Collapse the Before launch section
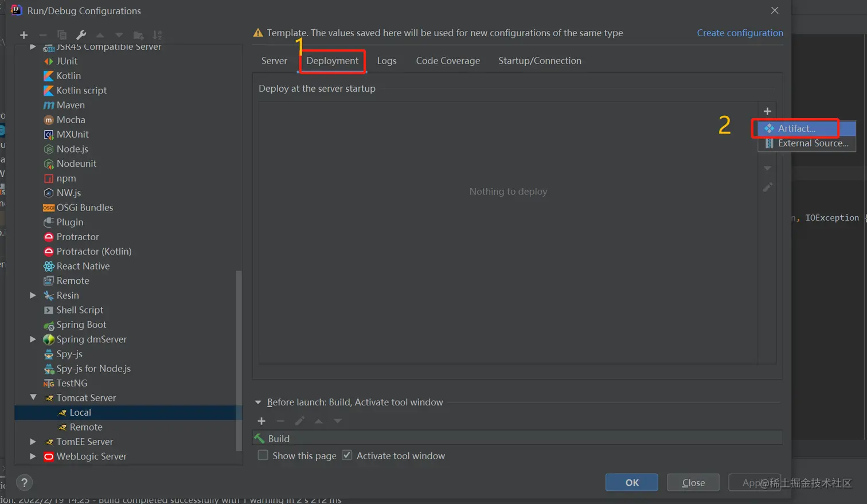This screenshot has width=867, height=504. (x=258, y=403)
